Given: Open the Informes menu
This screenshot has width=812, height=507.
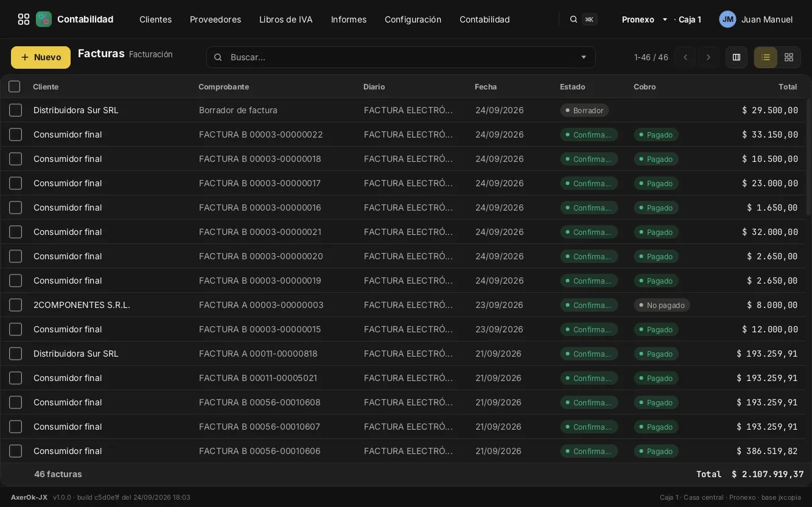Looking at the screenshot, I should [x=349, y=19].
